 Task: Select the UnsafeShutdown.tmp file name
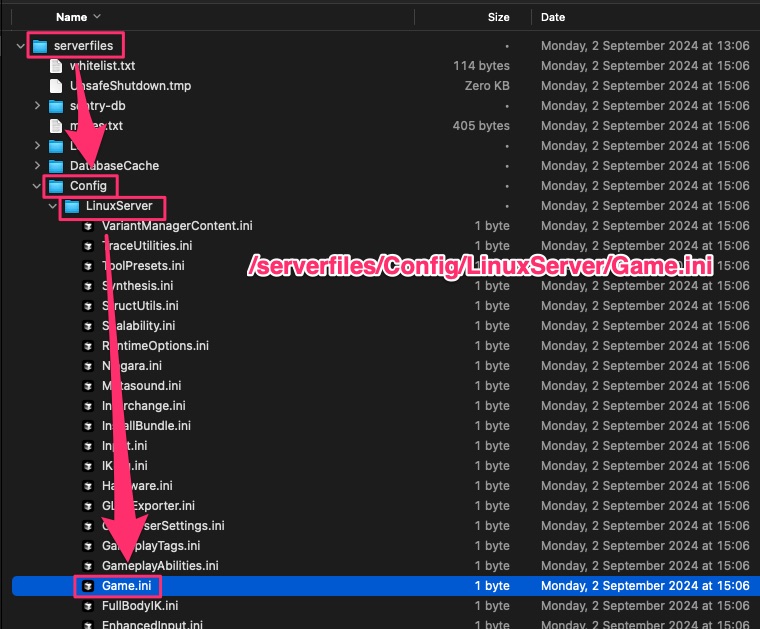[x=130, y=86]
